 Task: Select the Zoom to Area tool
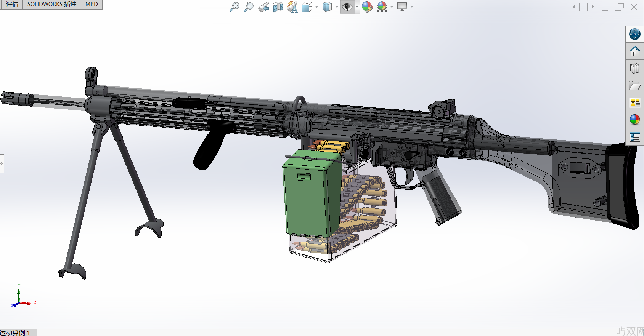pyautogui.click(x=249, y=6)
